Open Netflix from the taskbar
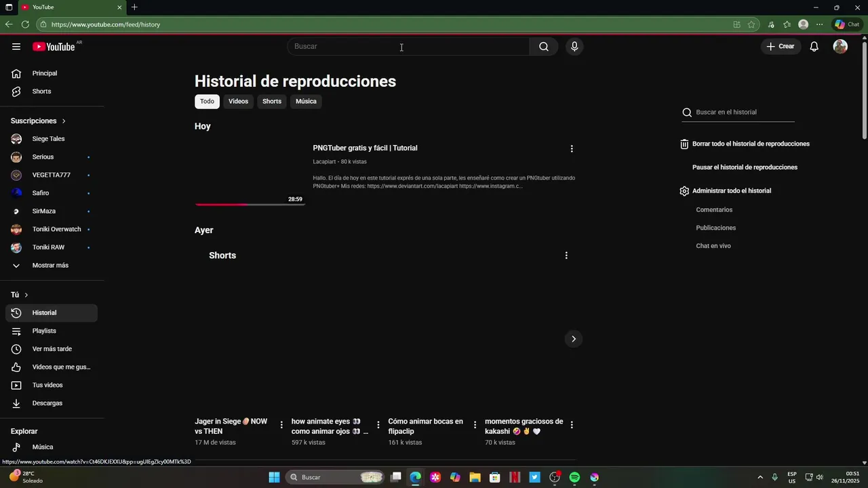The width and height of the screenshot is (868, 488). [515, 477]
